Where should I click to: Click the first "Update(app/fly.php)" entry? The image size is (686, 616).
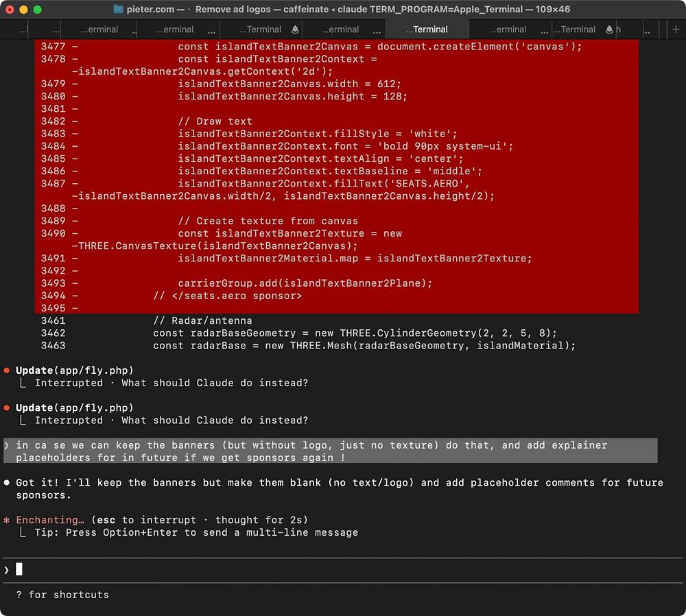74,370
